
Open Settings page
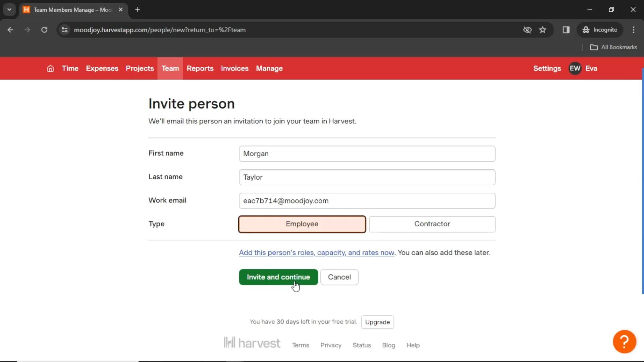[x=547, y=68]
